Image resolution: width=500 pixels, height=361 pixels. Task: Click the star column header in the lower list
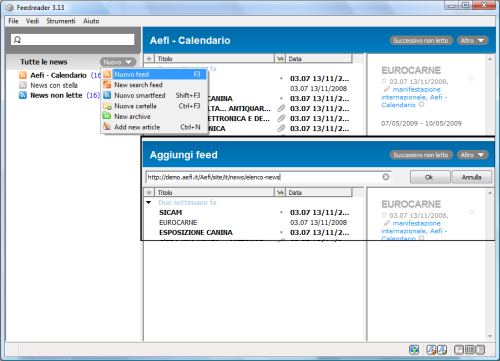point(149,192)
